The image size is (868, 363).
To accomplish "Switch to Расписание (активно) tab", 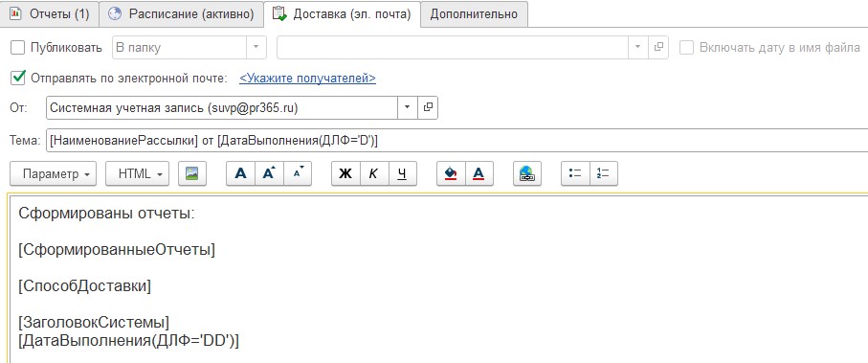I will 181,13.
